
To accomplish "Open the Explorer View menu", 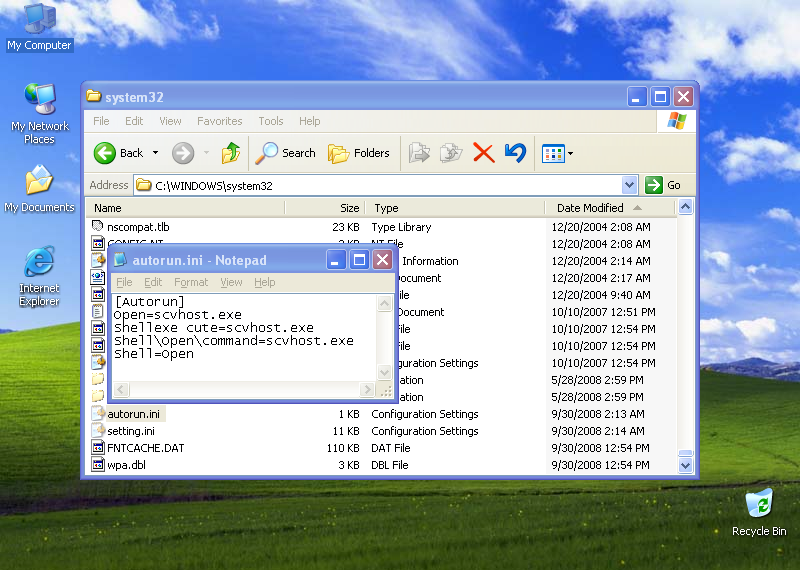I will (x=170, y=121).
